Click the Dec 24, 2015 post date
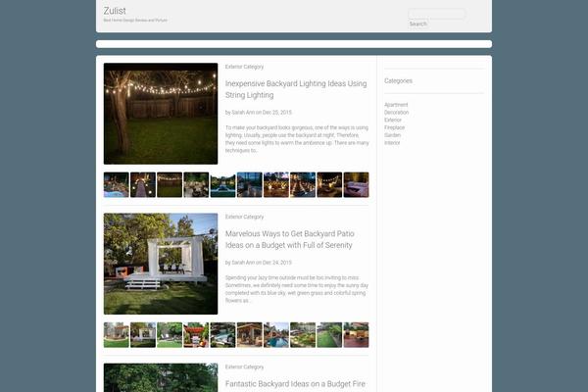The image size is (588, 392). [x=276, y=263]
